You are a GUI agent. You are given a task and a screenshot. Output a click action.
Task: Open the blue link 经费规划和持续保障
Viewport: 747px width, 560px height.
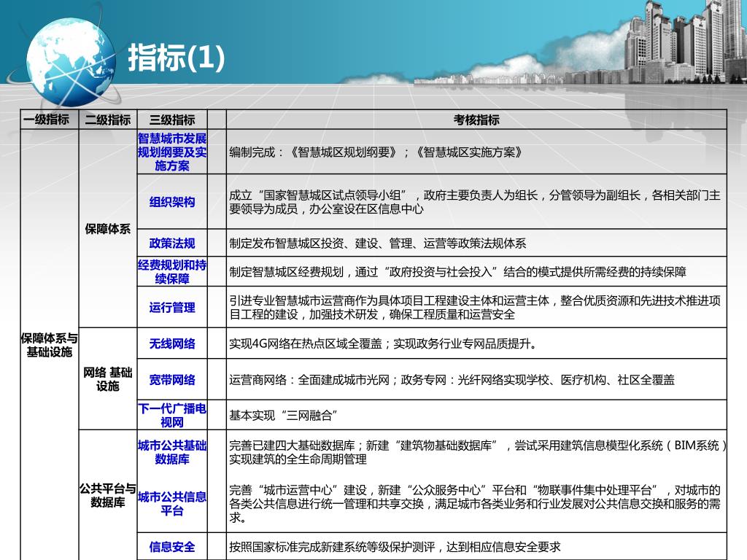[172, 271]
